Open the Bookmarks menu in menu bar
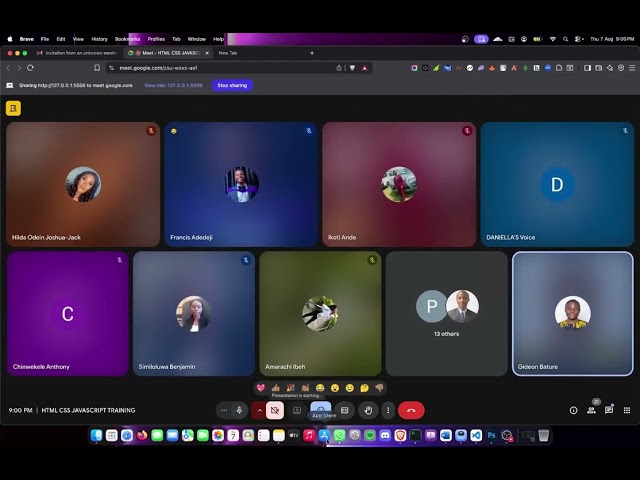The height and width of the screenshot is (480, 640). 127,39
